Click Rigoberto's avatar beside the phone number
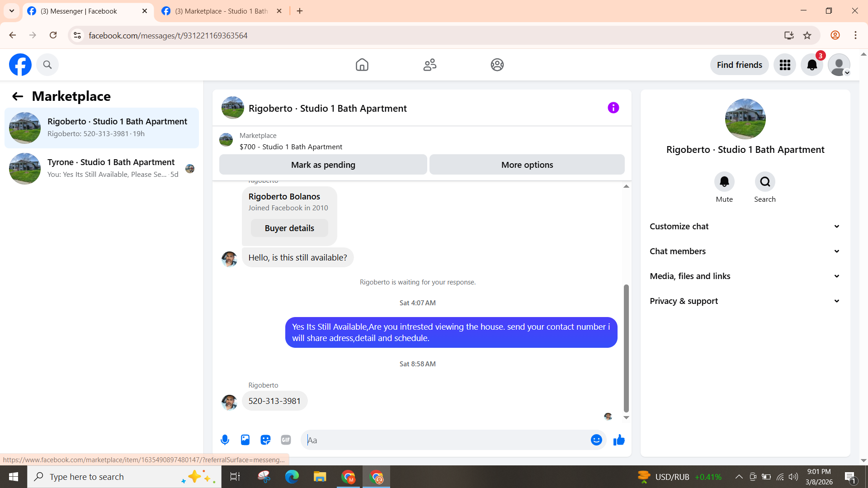The width and height of the screenshot is (868, 488). (x=229, y=402)
